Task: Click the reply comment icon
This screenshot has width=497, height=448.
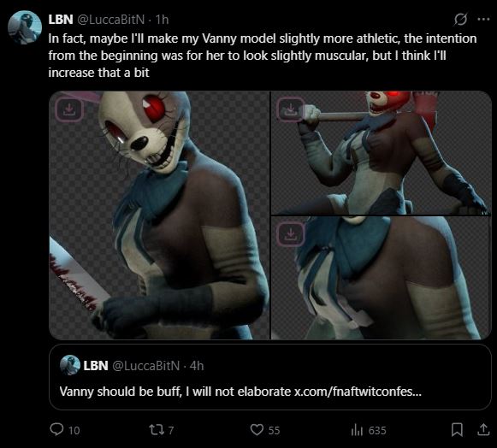Action: tap(56, 430)
